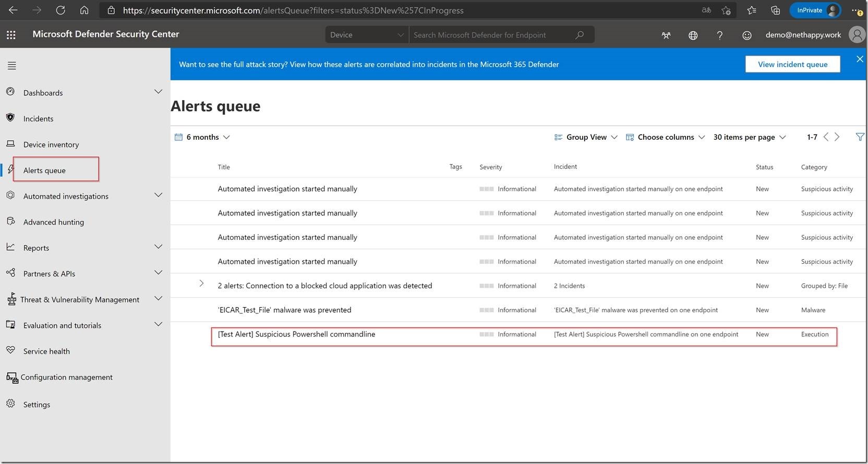Expand the Automated investigations chevron
The image size is (868, 464).
[x=158, y=195]
